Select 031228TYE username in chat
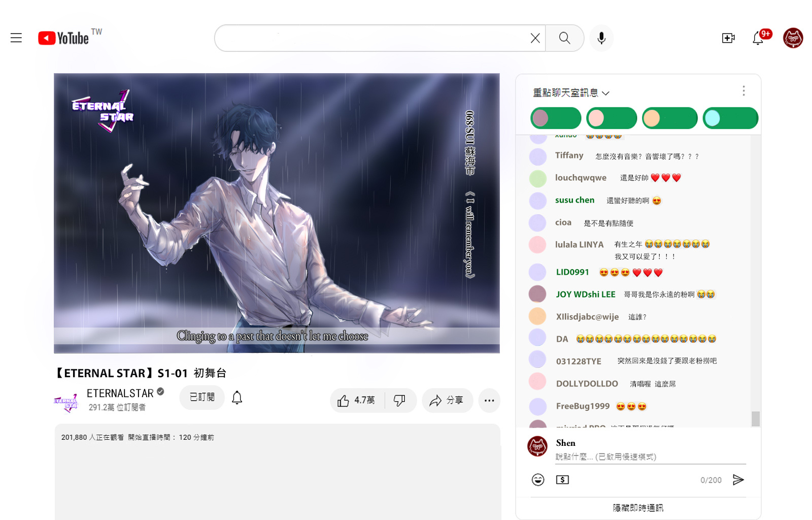The height and width of the screenshot is (520, 812). click(x=579, y=362)
